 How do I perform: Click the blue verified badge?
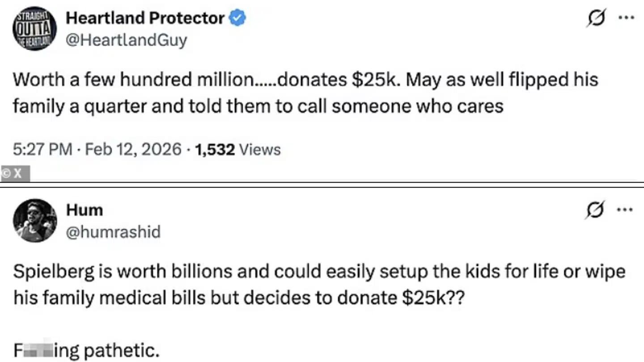point(237,18)
